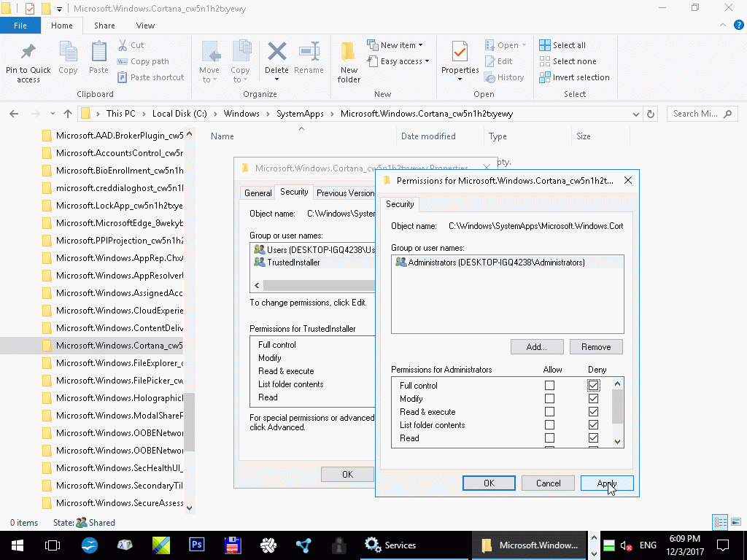Click OK in Properties dialog
This screenshot has height=560, width=747.
(347, 474)
